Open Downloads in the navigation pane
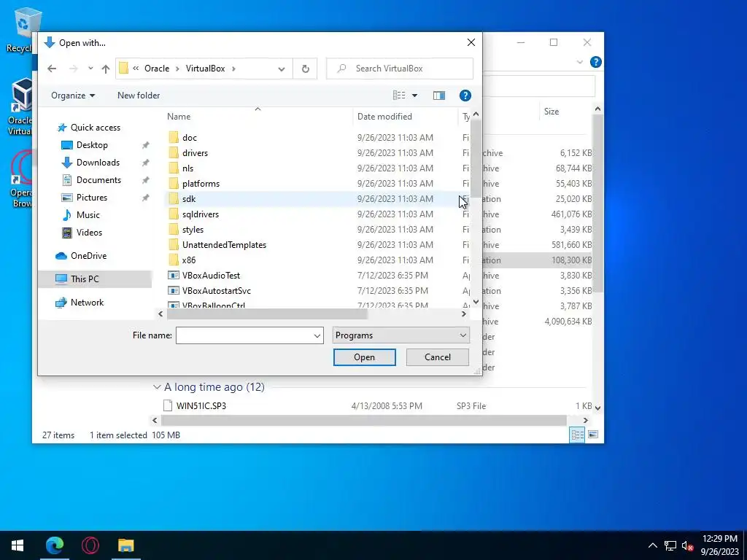Viewport: 747px width, 560px height. coord(98,163)
